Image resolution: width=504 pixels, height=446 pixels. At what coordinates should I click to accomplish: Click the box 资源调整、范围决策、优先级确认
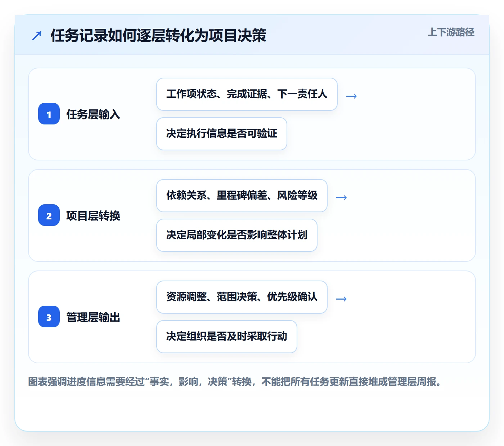click(x=242, y=297)
